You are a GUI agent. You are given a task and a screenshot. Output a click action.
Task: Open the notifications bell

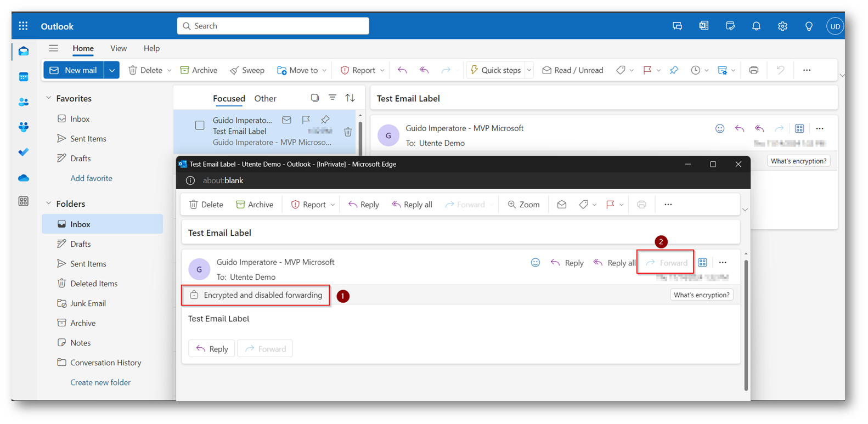pos(756,26)
